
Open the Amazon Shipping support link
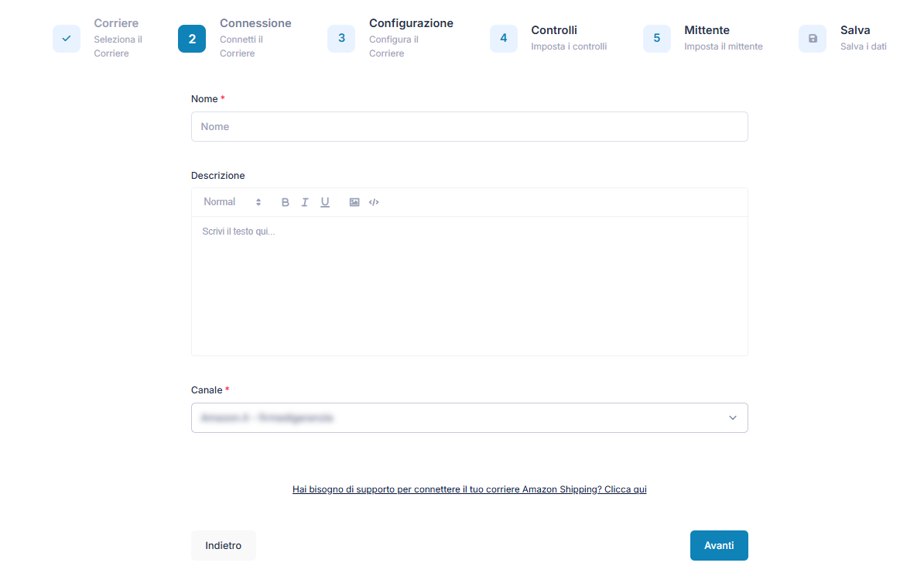[x=469, y=489]
